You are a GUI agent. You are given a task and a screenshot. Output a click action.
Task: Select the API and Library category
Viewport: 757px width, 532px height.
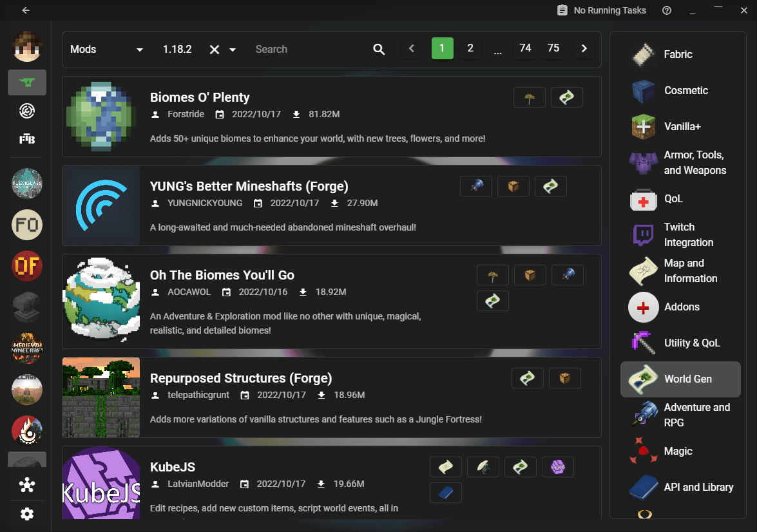[680, 487]
